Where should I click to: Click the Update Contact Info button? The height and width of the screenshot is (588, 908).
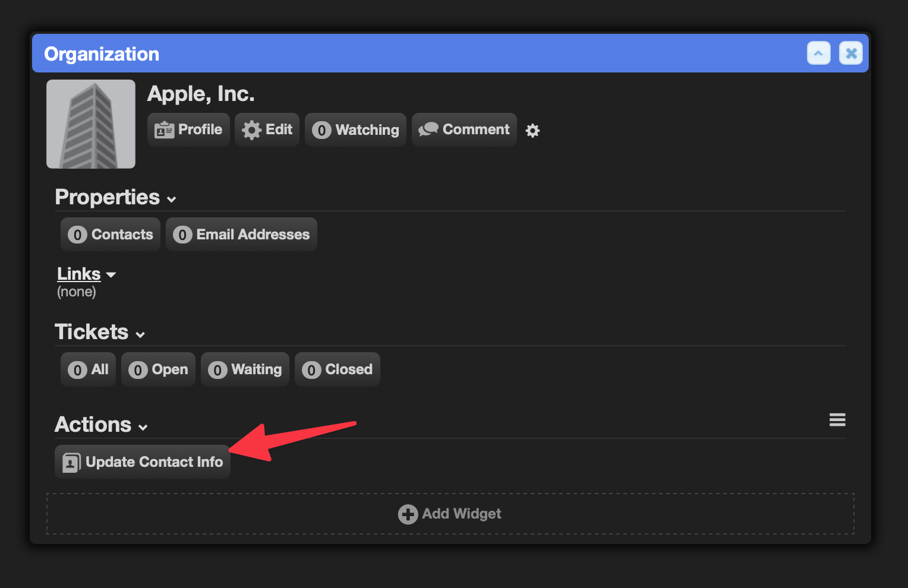click(x=143, y=462)
